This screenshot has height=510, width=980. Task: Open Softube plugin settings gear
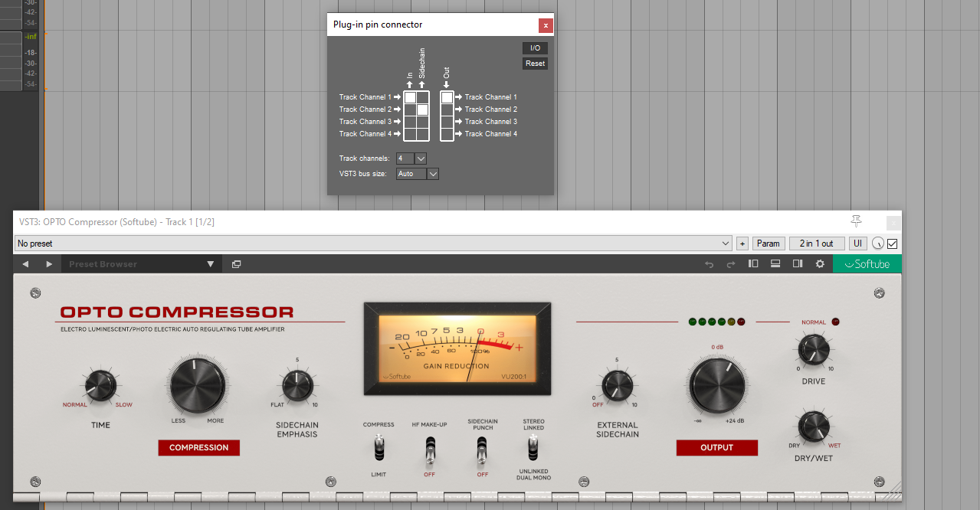(x=820, y=264)
